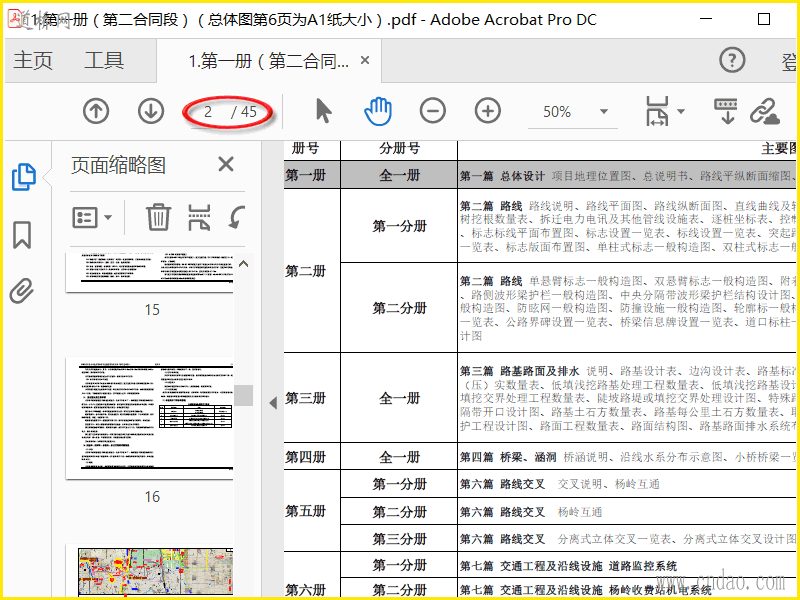This screenshot has height=600, width=800.
Task: Click the share link cloud icon
Action: point(765,111)
